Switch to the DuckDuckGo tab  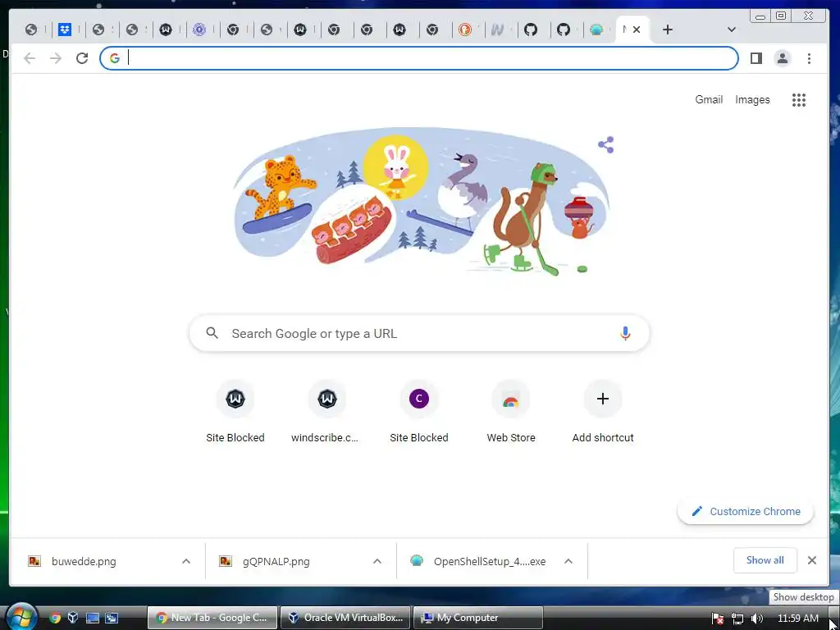point(465,30)
